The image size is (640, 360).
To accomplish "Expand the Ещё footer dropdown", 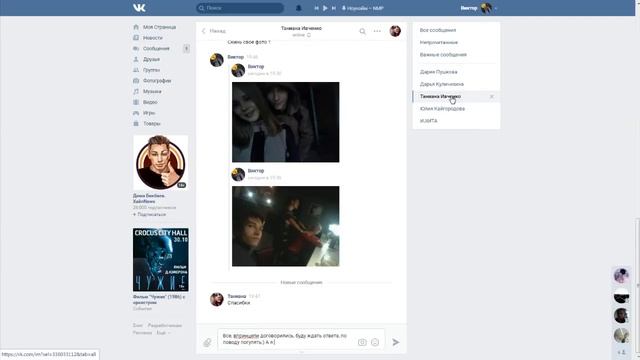I will click(163, 333).
